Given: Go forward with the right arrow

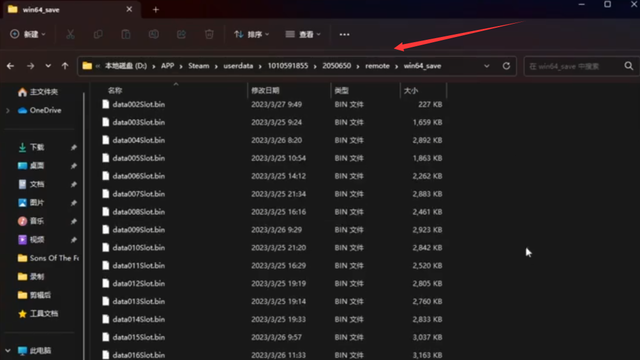Looking at the screenshot, I should [31, 66].
